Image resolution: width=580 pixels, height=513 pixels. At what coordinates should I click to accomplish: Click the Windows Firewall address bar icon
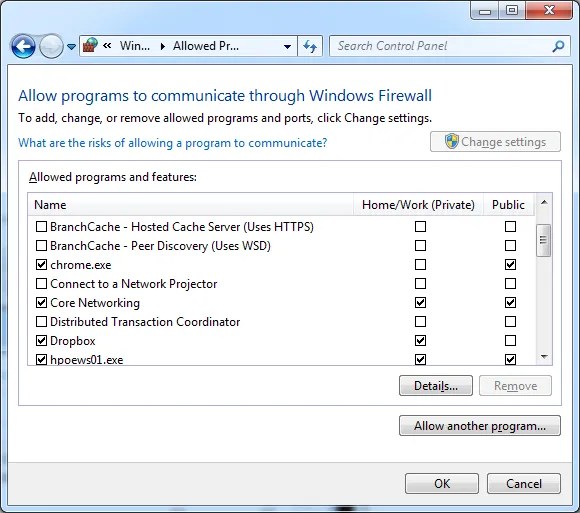tap(90, 46)
